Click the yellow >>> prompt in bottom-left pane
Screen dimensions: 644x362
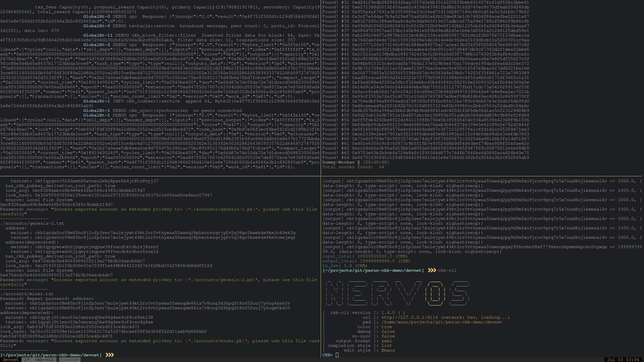(110, 355)
